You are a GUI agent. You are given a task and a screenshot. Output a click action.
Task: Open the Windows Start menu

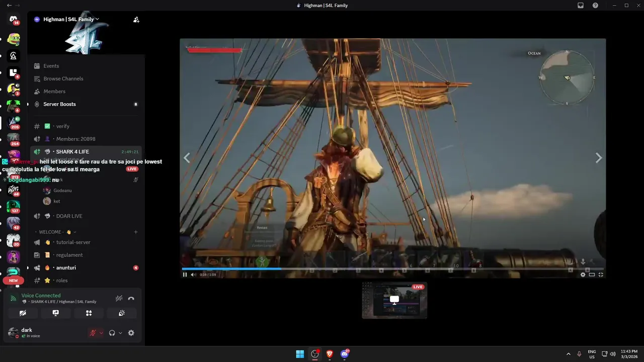300,354
